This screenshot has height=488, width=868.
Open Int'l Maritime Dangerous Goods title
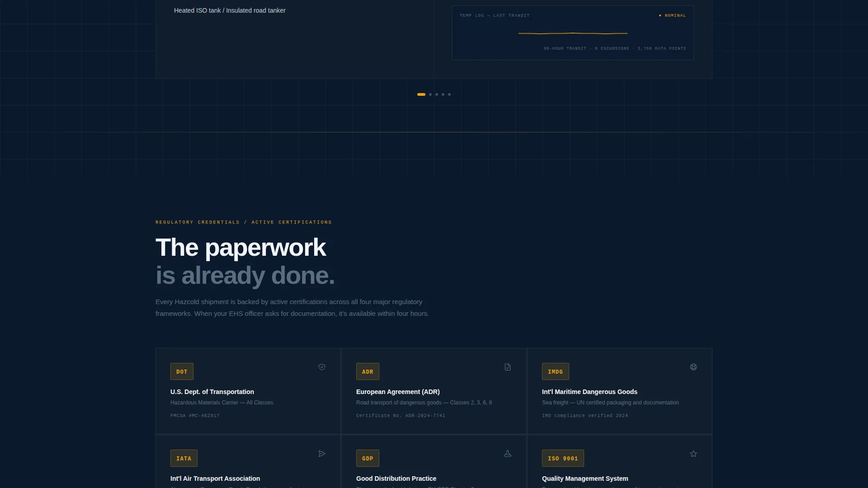(590, 392)
